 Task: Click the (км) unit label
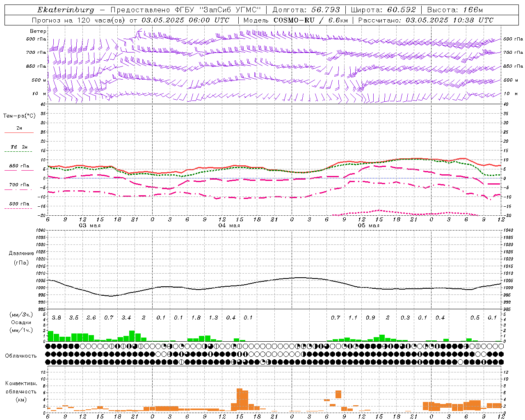click(21, 399)
